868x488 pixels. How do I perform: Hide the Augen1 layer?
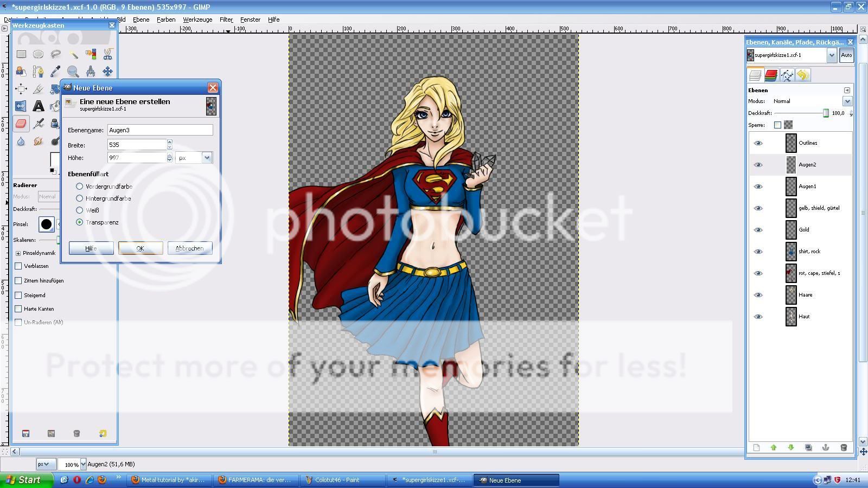758,187
